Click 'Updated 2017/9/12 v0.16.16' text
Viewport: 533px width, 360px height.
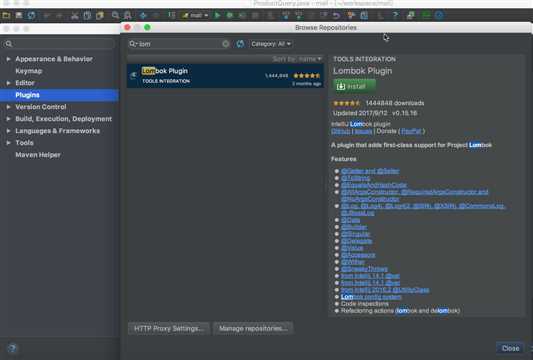click(x=375, y=113)
